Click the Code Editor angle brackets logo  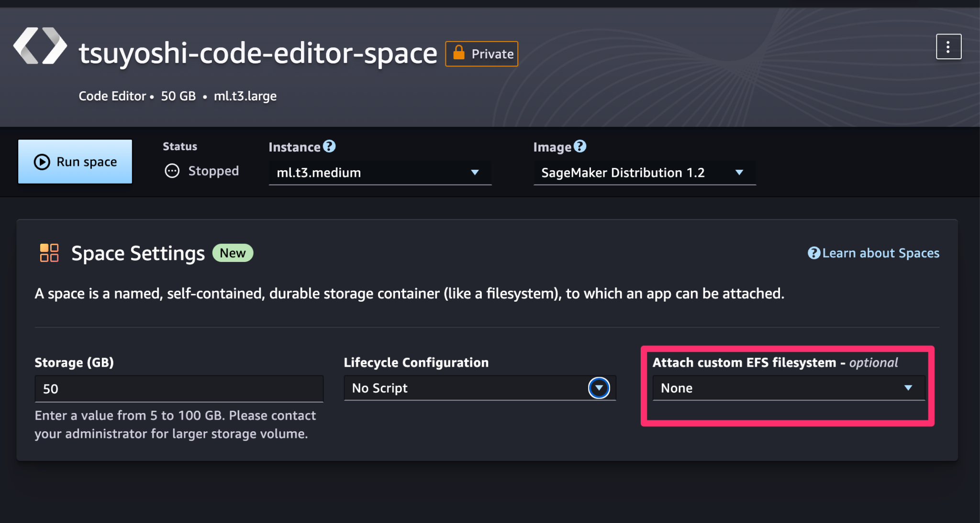[x=41, y=46]
